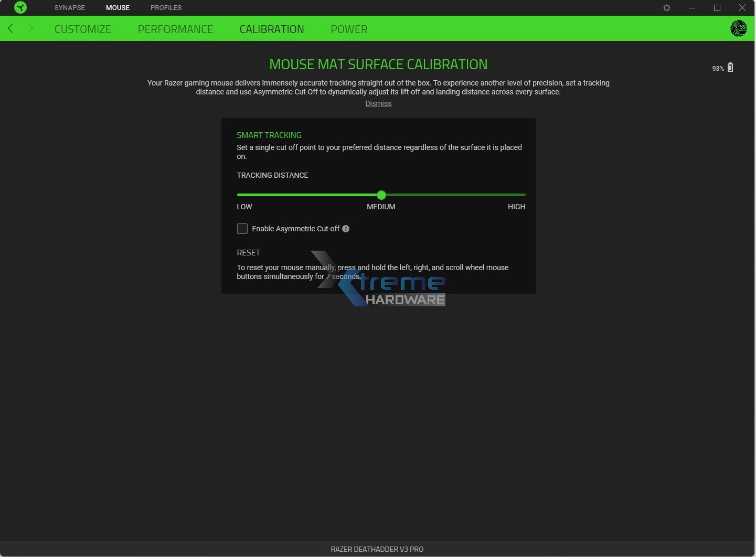This screenshot has height=557, width=756.
Task: Select the MOUSE menu item
Action: [x=118, y=7]
